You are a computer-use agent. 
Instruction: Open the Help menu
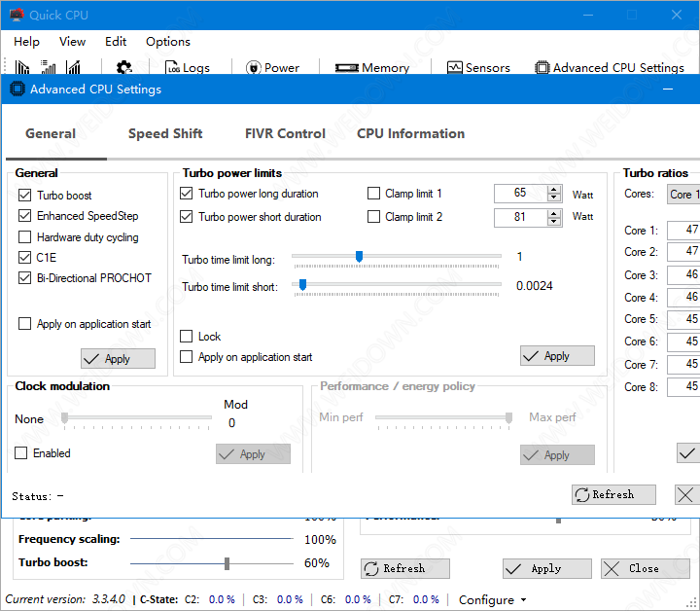point(27,42)
